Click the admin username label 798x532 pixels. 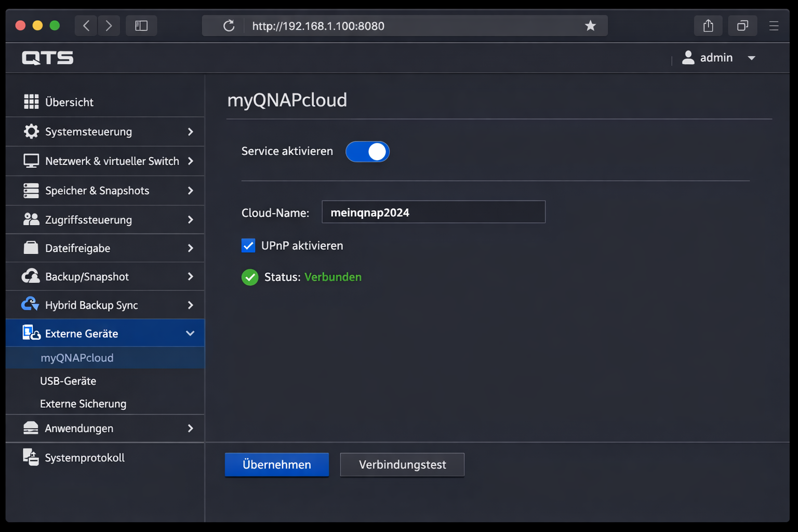[x=716, y=58]
